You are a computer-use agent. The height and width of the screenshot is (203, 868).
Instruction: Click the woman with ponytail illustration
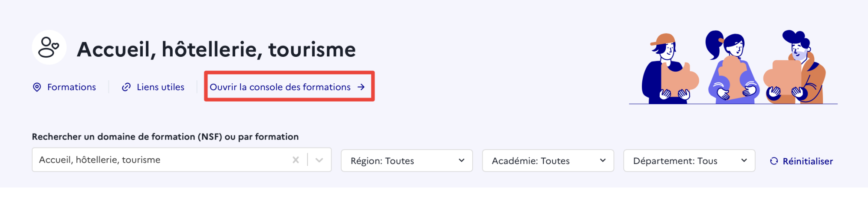(x=732, y=66)
